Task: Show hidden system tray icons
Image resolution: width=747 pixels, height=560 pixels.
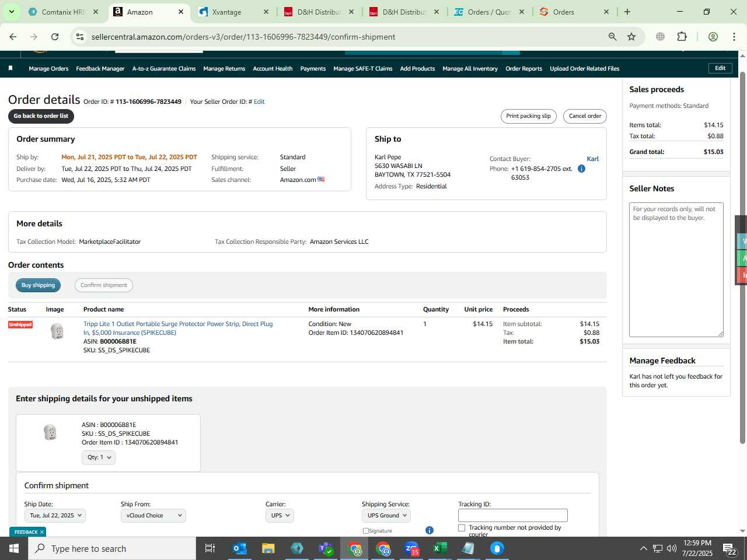Action: coord(643,548)
